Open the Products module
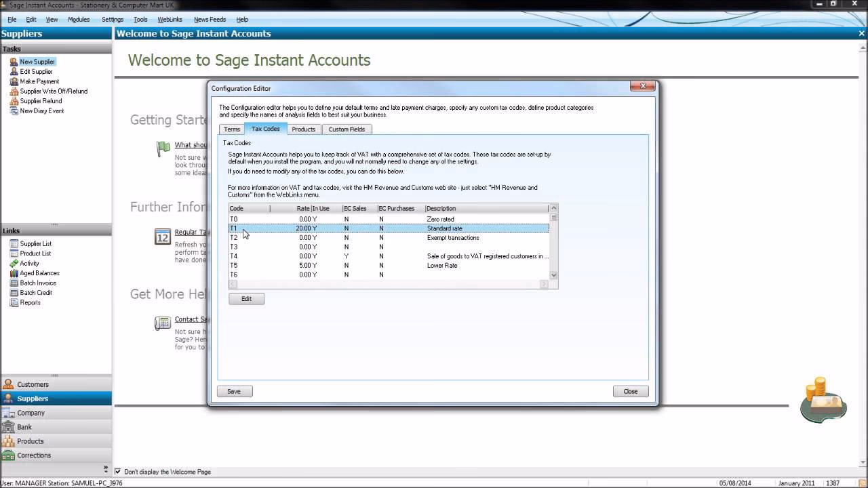Viewport: 868px width, 488px height. tap(56, 441)
